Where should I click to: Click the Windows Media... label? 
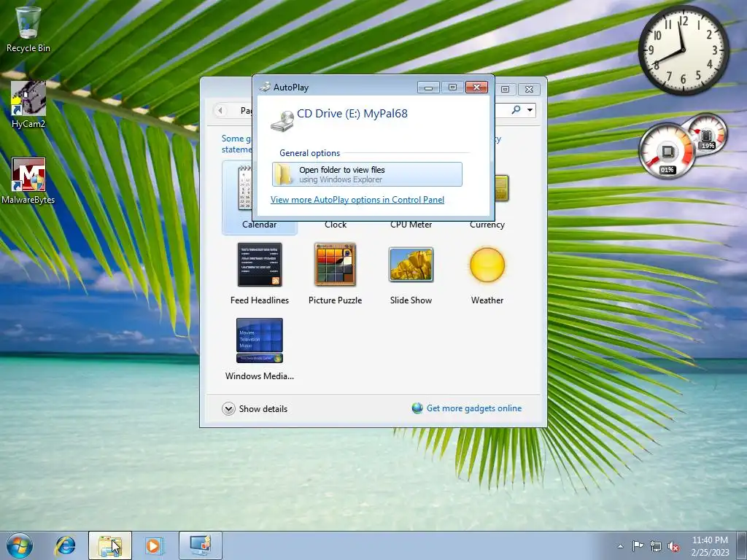[260, 376]
